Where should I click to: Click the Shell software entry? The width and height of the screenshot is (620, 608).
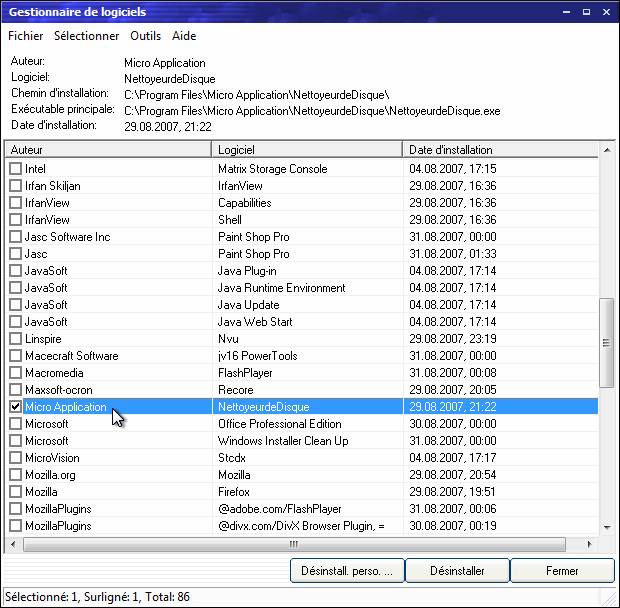click(x=230, y=220)
